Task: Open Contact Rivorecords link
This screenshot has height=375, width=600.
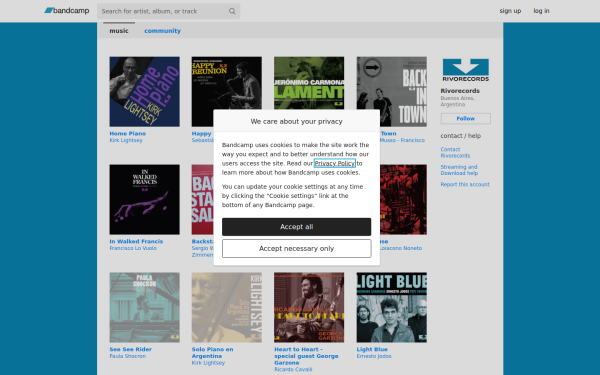Action: 455,152
